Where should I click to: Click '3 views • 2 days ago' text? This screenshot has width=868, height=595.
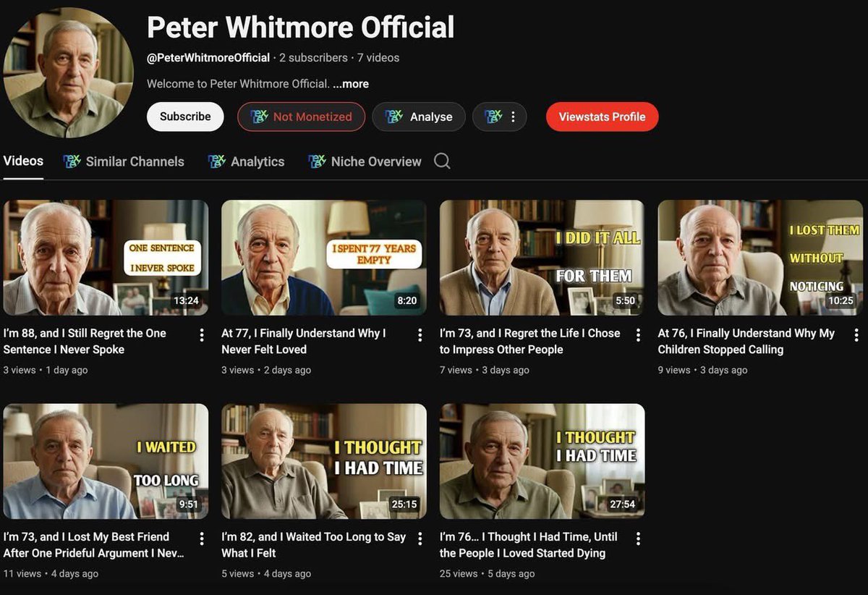[266, 370]
